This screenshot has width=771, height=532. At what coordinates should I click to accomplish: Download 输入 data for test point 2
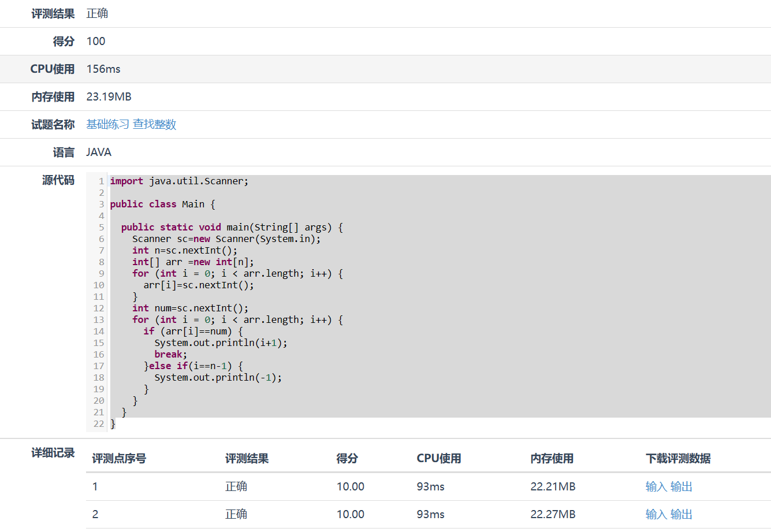point(655,514)
